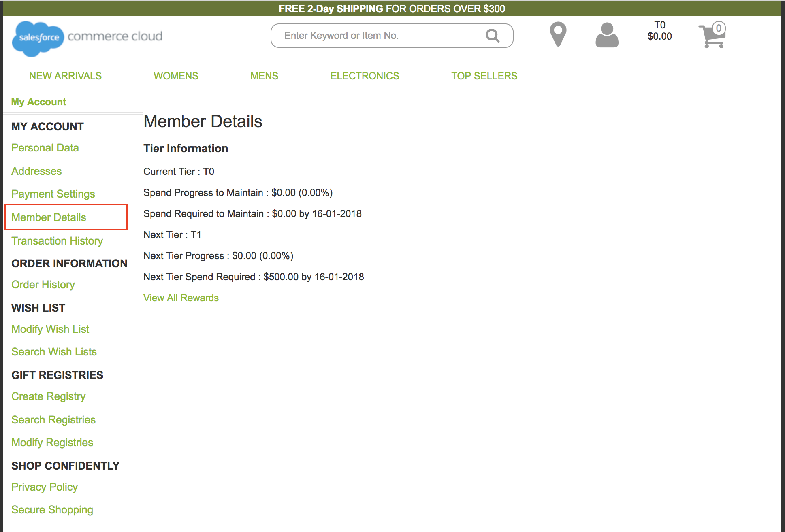Click the ORDER INFORMATION heading
Viewport: 785px width, 532px height.
(x=69, y=264)
